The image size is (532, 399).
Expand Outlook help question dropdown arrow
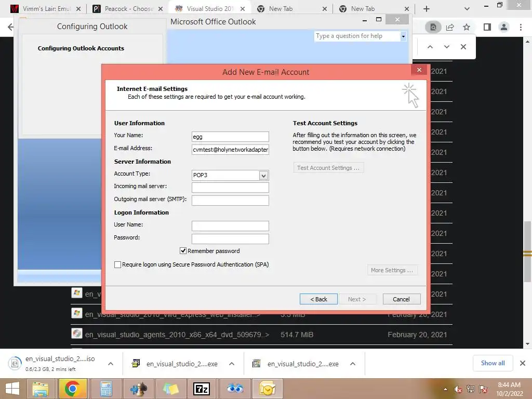pos(403,36)
